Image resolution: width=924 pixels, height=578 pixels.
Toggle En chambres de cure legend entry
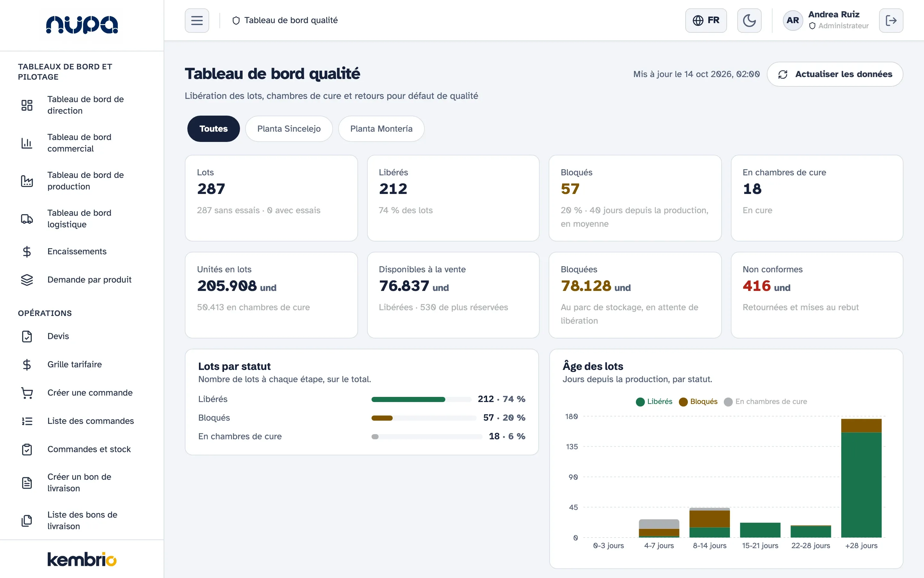(765, 402)
